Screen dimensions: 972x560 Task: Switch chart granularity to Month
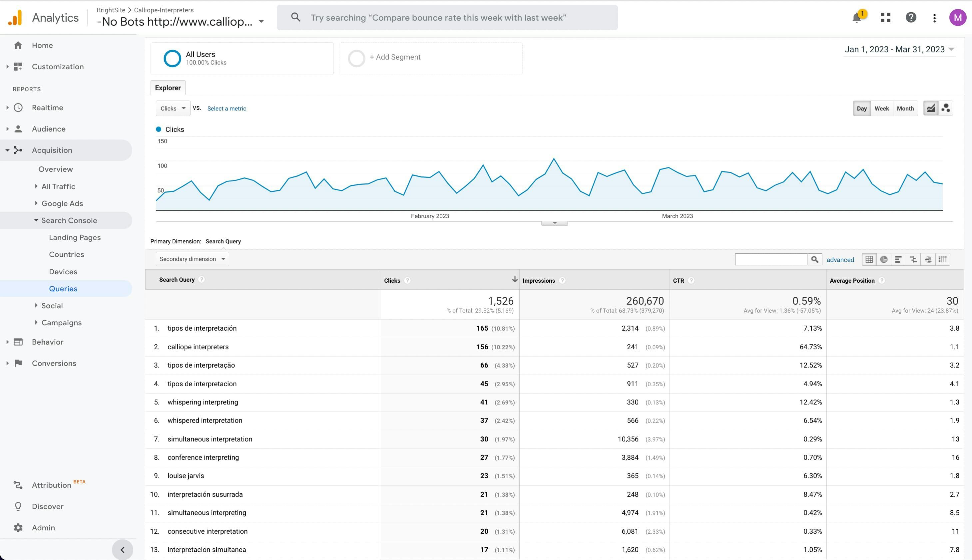click(x=905, y=109)
